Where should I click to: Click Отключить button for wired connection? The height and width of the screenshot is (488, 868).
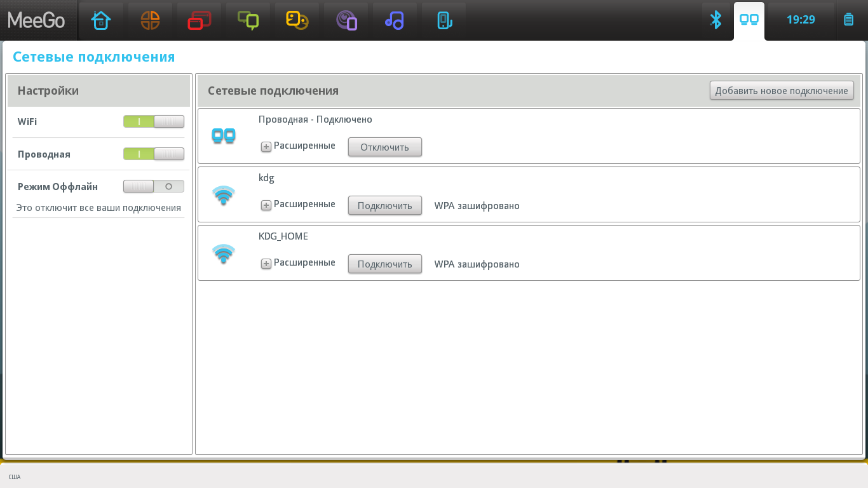pos(385,147)
